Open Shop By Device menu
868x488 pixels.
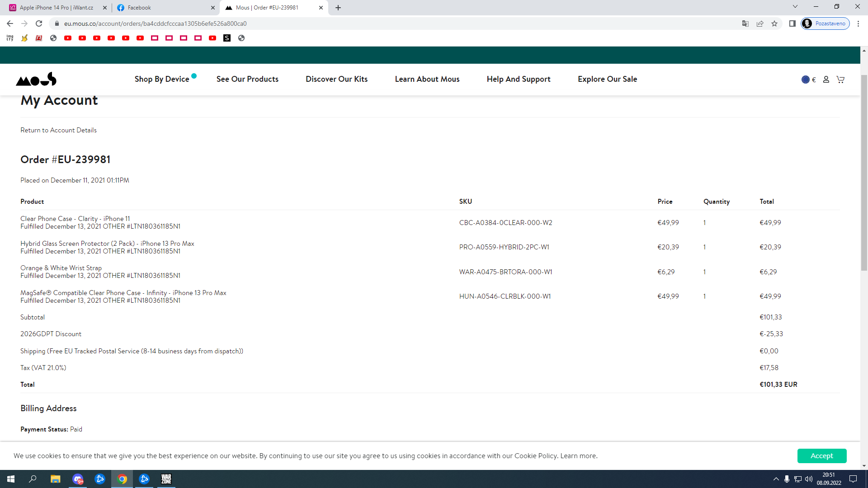162,79
